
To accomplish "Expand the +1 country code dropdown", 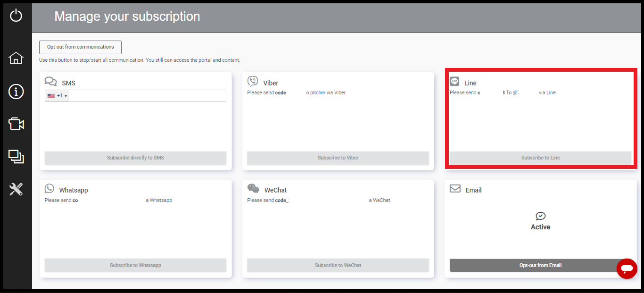I will coord(58,96).
